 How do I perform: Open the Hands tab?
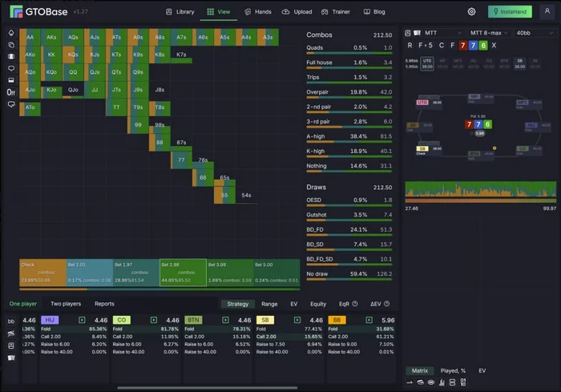[258, 12]
